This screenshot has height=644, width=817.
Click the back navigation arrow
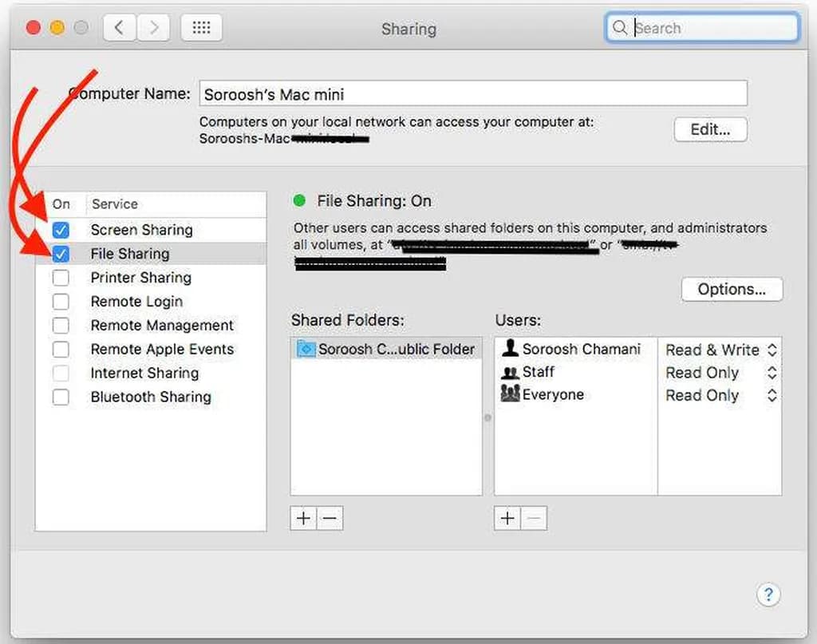pyautogui.click(x=119, y=29)
